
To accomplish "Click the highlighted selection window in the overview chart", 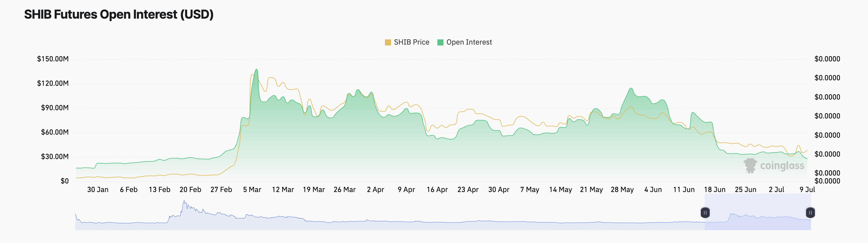I will pos(757,212).
